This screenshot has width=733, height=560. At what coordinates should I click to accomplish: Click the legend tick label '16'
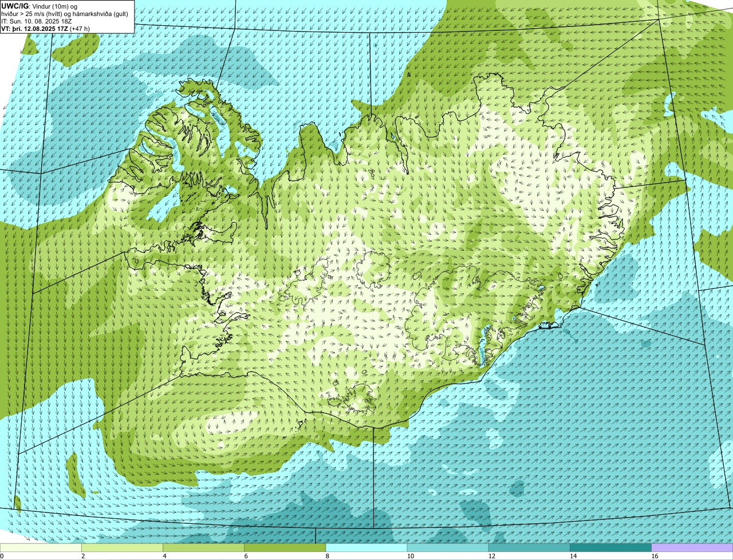pyautogui.click(x=655, y=556)
